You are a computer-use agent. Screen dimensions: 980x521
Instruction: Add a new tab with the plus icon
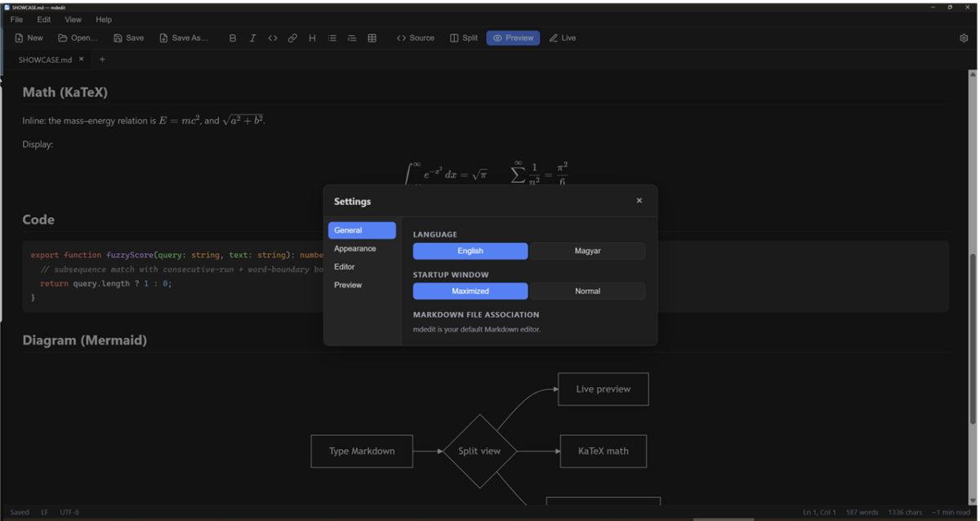102,59
